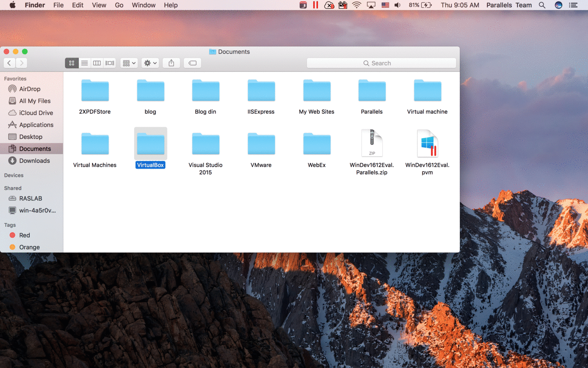Image resolution: width=588 pixels, height=368 pixels.
Task: Click the Parallels Desktop menu bar icon
Action: (x=316, y=5)
